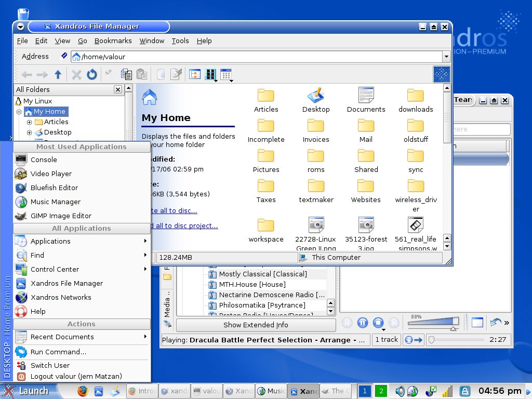The height and width of the screenshot is (399, 532).
Task: Adjust the 88% volume slider
Action: pyautogui.click(x=433, y=322)
